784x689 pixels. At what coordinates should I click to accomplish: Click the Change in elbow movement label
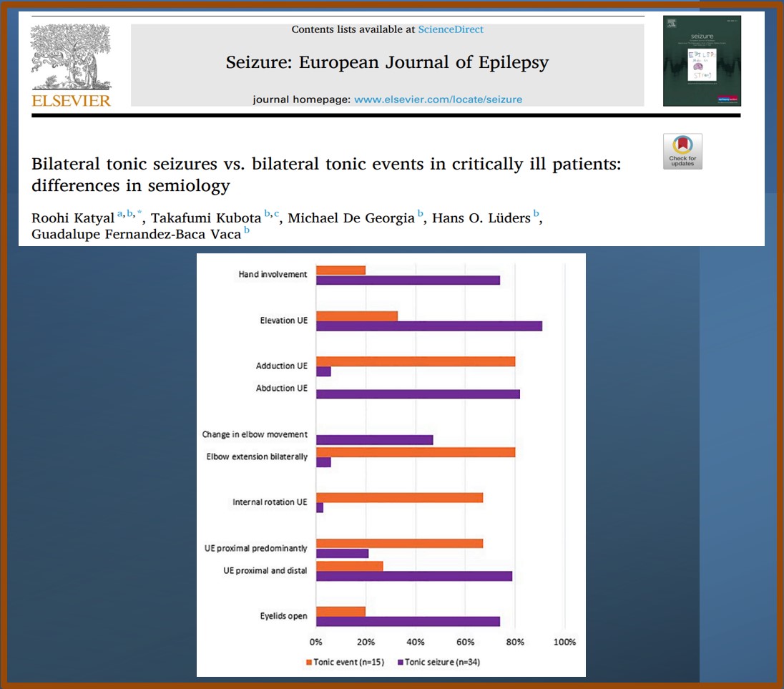[x=255, y=434]
